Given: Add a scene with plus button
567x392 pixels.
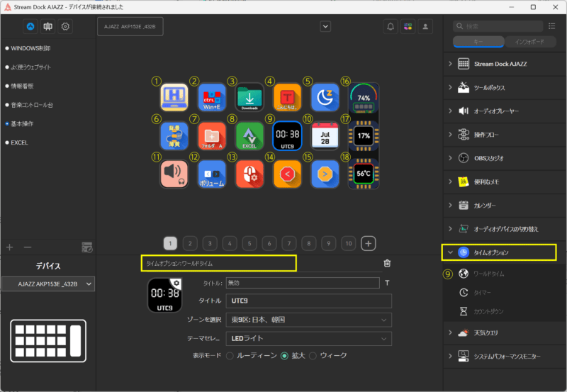Looking at the screenshot, I should 10,247.
